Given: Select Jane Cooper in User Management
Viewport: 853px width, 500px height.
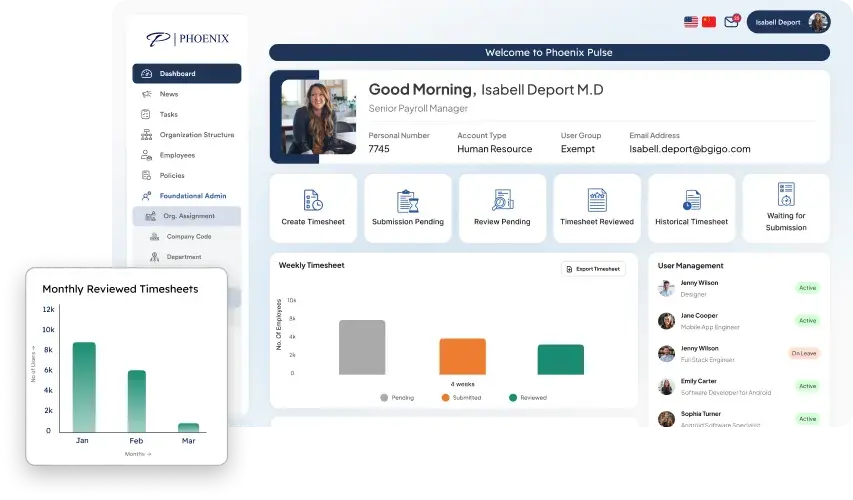Looking at the screenshot, I should 739,321.
